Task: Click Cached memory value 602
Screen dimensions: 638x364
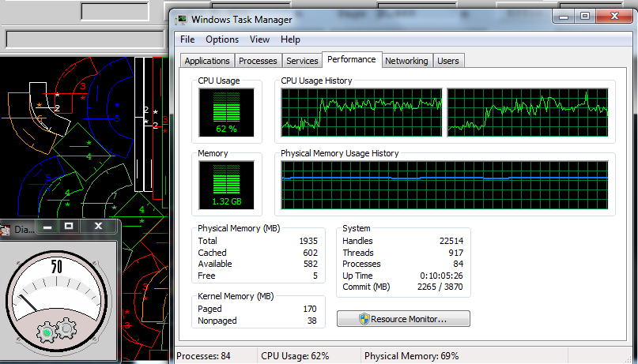Action: point(311,253)
